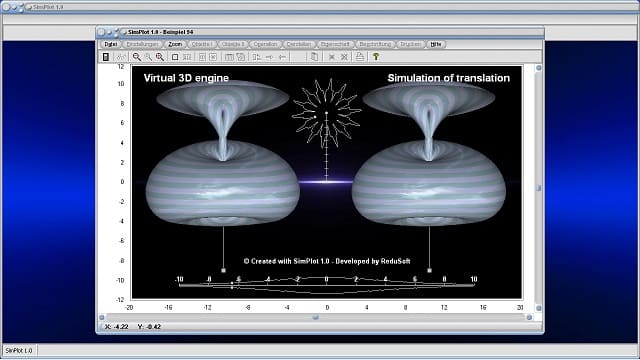
Task: Click the Y: -0.42 coordinate readout
Action: (149, 327)
